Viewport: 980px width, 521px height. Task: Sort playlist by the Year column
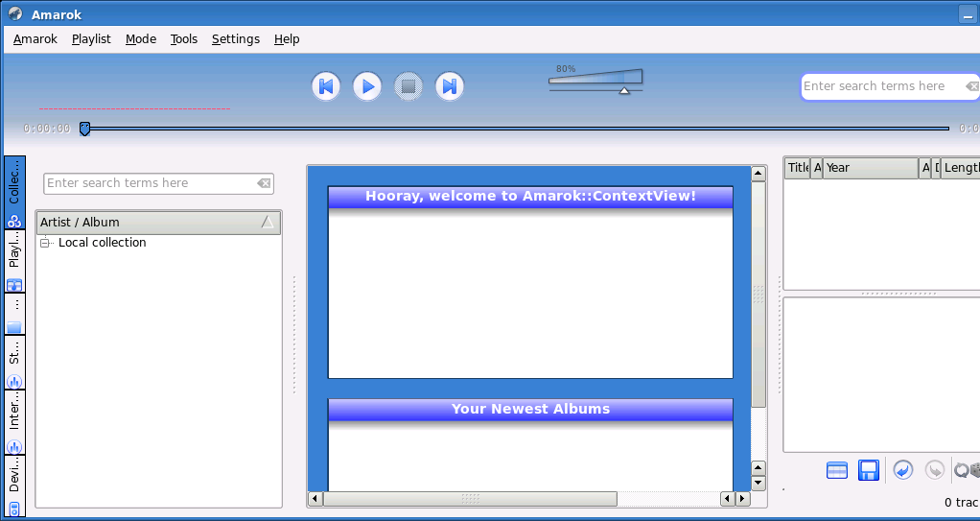coord(870,168)
